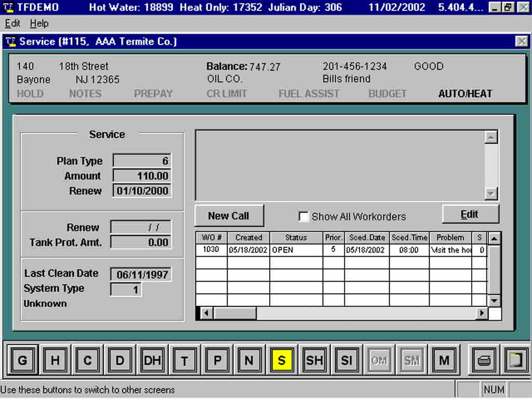Switch to the G screen
Image resolution: width=532 pixels, height=399 pixels.
[22, 360]
